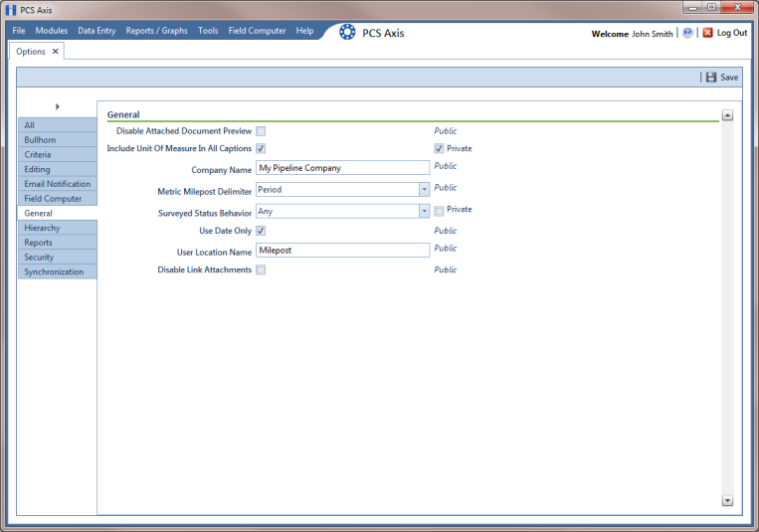Screen dimensions: 759x532
Task: Uncheck Include Unit Of Measure checkbox
Action: click(x=261, y=148)
